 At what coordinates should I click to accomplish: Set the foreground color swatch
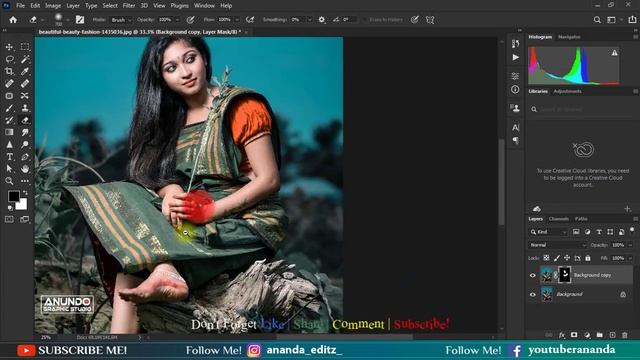coord(13,196)
